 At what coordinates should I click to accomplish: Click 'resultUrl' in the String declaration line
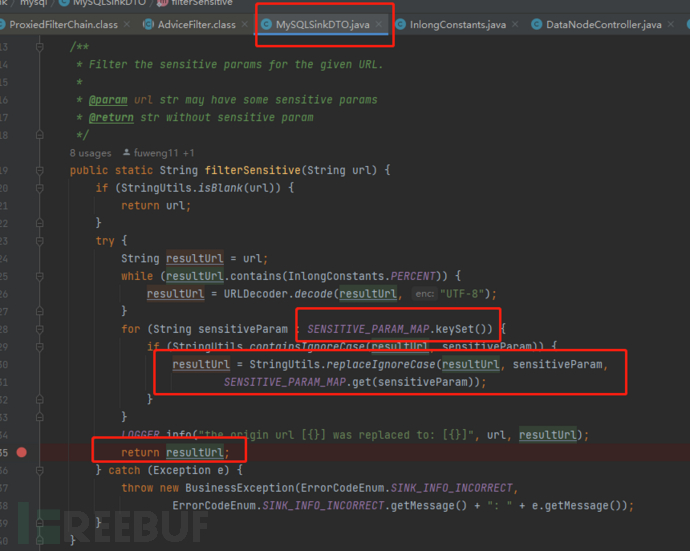[x=195, y=258]
